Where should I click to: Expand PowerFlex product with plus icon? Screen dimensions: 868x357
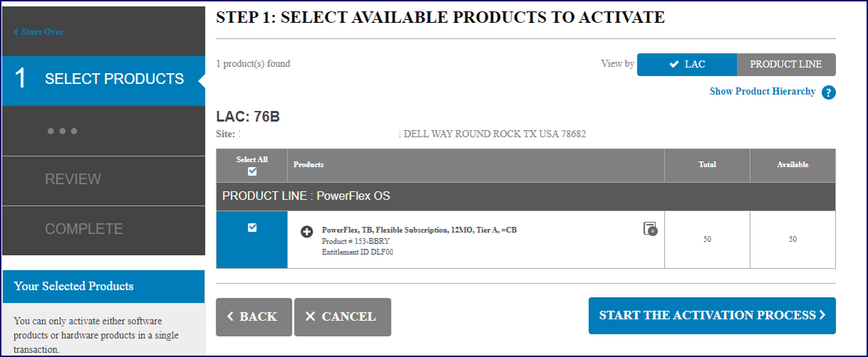[307, 232]
